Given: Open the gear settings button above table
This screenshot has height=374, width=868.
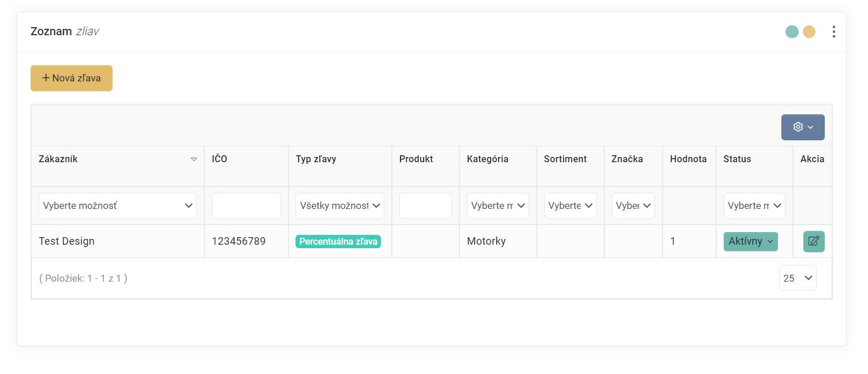Looking at the screenshot, I should pyautogui.click(x=803, y=127).
